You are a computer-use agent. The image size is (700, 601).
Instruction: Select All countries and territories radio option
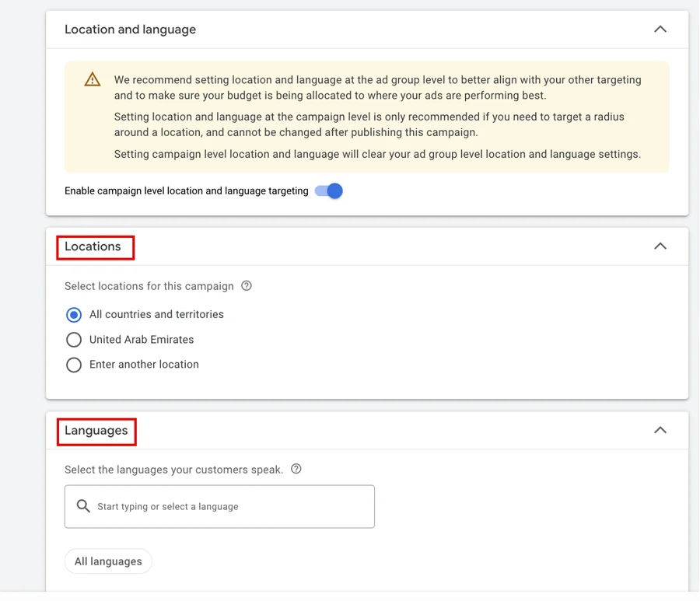74,315
